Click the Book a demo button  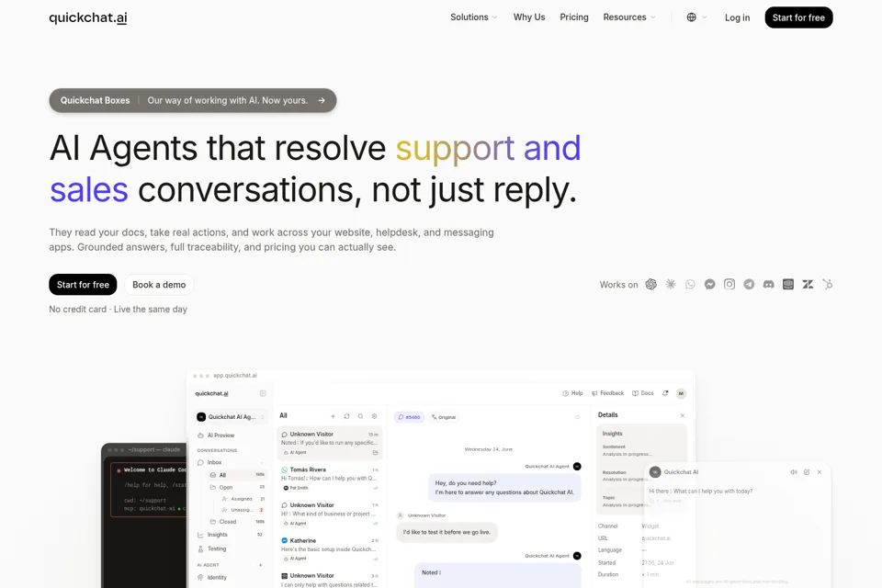click(159, 285)
